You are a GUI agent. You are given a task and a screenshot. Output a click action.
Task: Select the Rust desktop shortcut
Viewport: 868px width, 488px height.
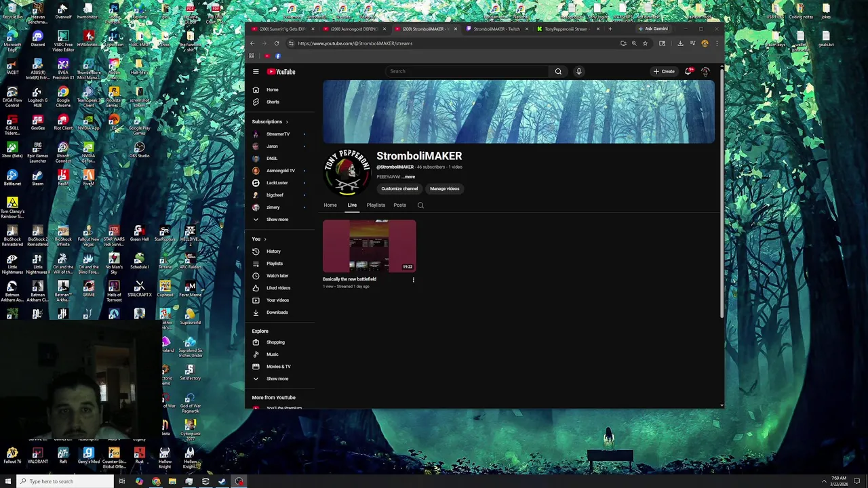coord(139,455)
